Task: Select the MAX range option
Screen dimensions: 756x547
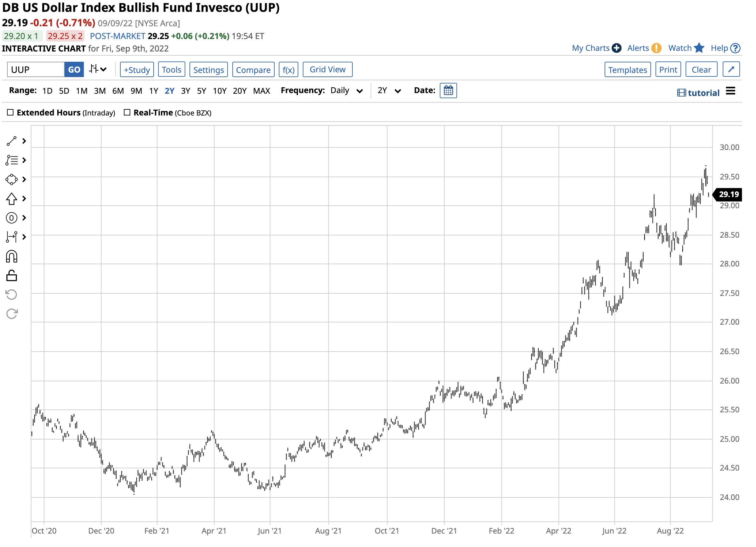Action: click(262, 91)
